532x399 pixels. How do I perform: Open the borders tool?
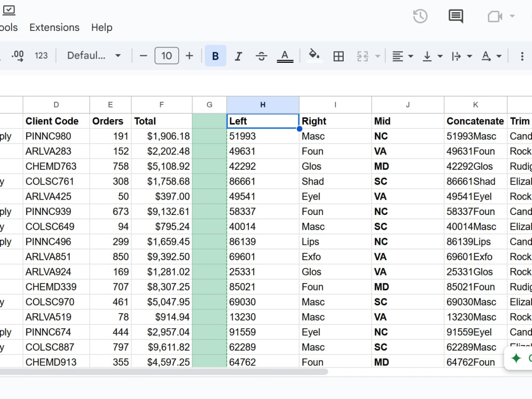(x=338, y=56)
